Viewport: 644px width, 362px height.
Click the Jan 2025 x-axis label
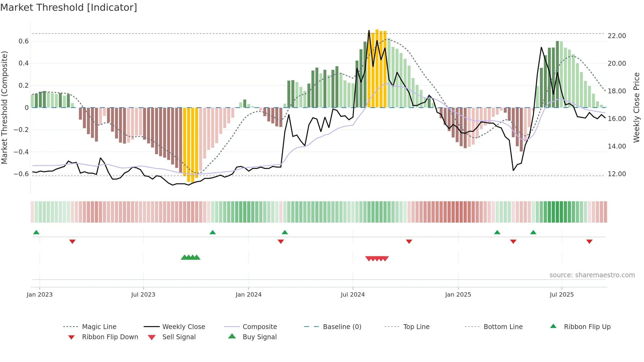458,294
